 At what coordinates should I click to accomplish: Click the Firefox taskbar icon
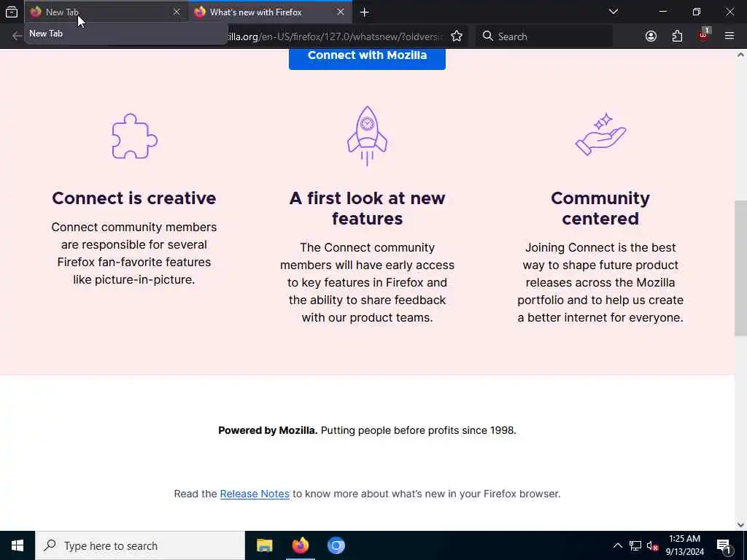click(x=300, y=545)
